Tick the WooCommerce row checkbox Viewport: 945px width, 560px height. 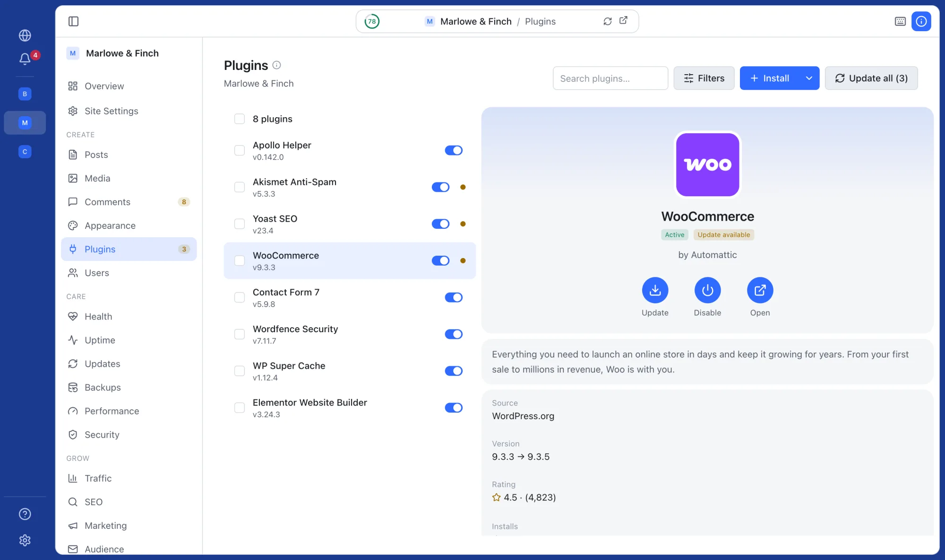(240, 261)
